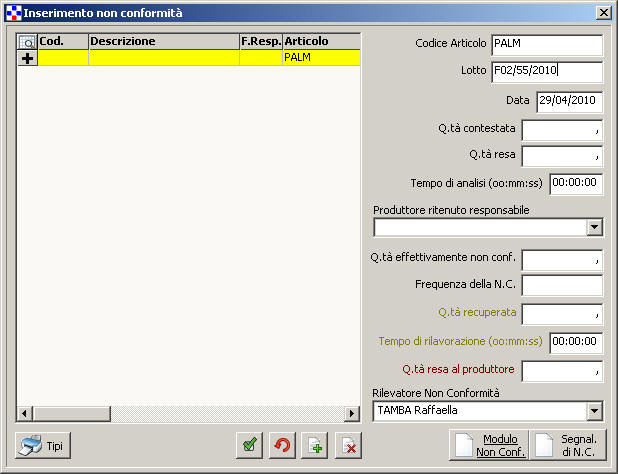Open the Modulo Non Conf. document
The height and width of the screenshot is (474, 618).
click(488, 445)
